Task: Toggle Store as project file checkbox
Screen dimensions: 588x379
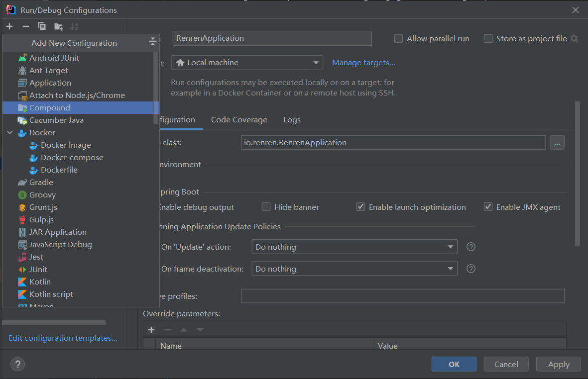Action: coord(488,39)
